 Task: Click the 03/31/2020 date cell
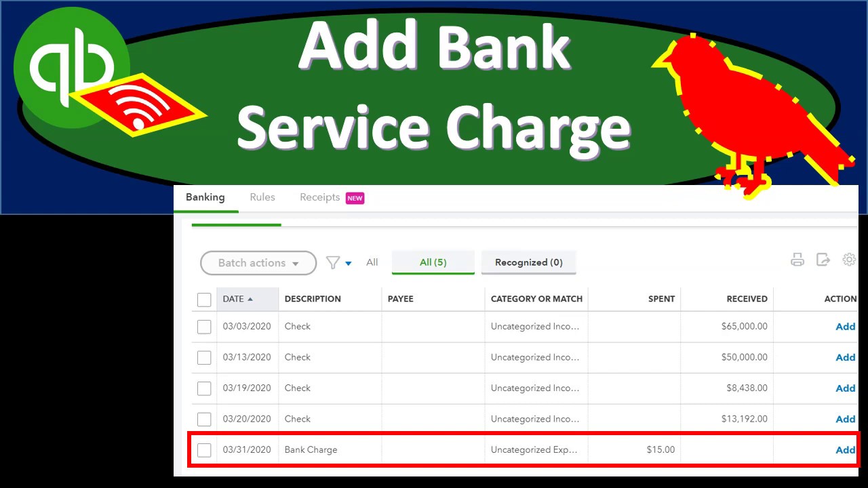[247, 449]
